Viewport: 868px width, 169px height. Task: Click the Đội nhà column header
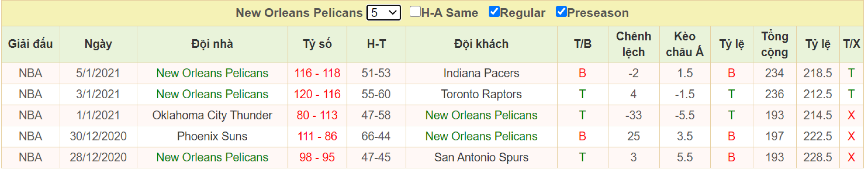click(x=212, y=44)
